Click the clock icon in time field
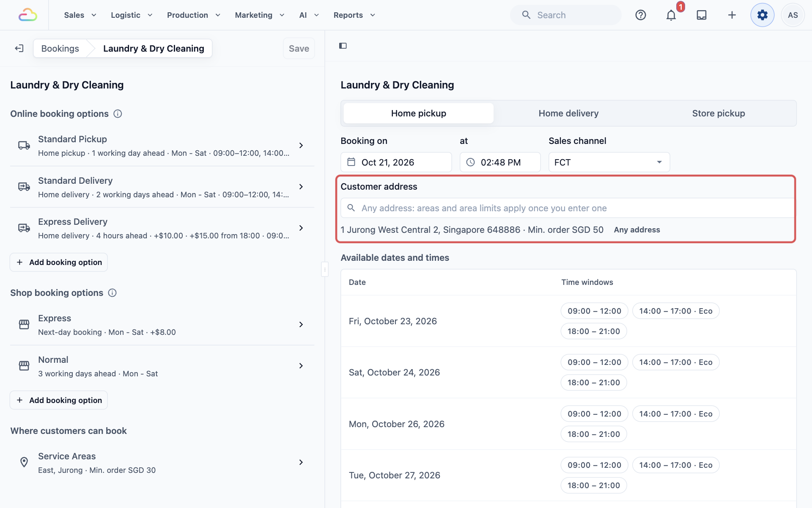 tap(470, 162)
